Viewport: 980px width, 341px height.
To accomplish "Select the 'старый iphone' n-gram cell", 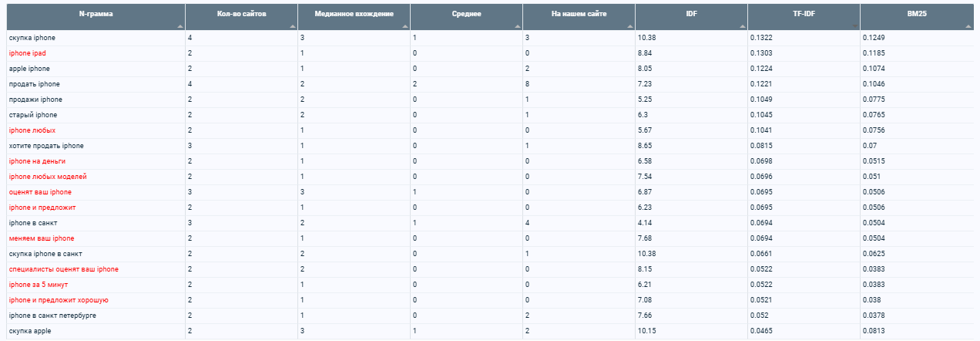I will pos(32,115).
